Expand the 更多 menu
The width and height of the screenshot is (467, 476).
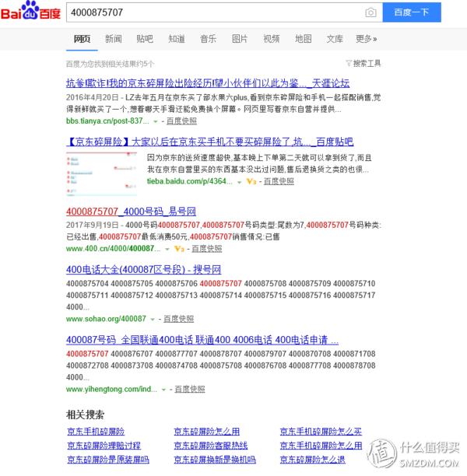coord(367,39)
